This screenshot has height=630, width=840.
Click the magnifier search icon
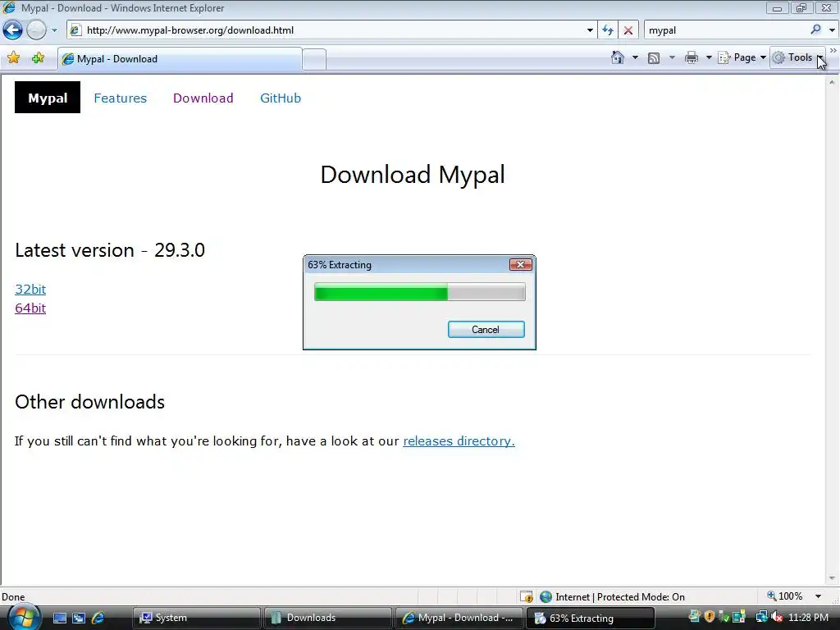click(816, 30)
